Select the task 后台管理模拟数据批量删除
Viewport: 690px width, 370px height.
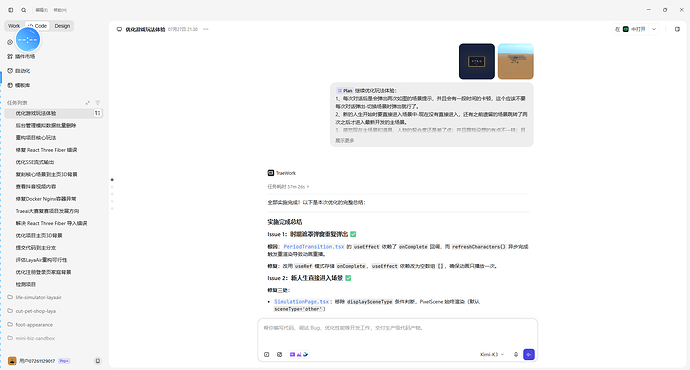[x=46, y=125]
